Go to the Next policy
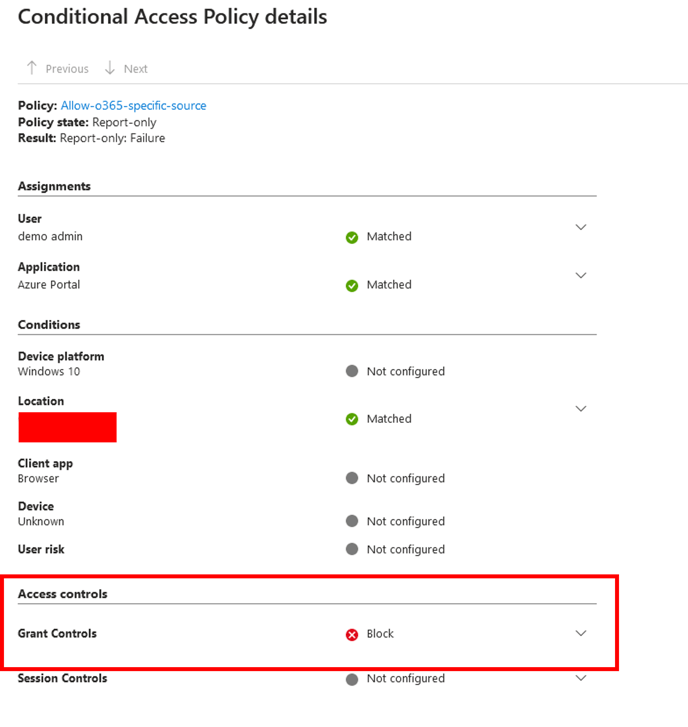Viewport: 688px width, 727px height. click(126, 68)
